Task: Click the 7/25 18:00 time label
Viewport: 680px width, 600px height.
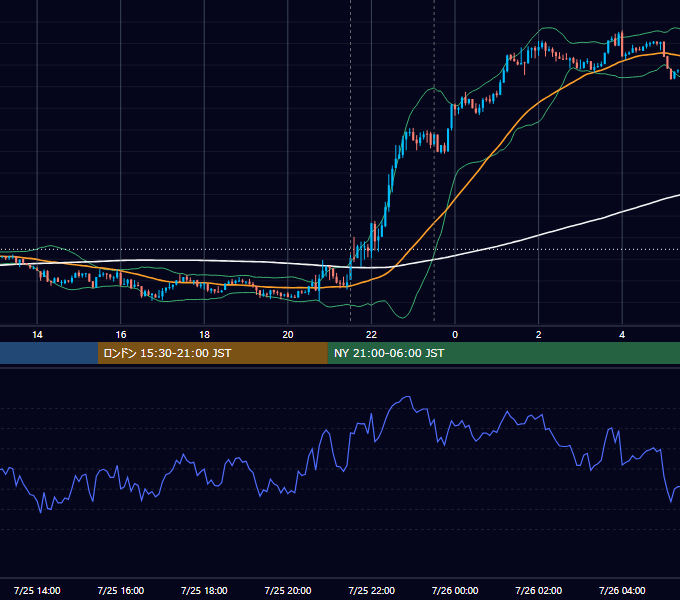Action: [204, 590]
